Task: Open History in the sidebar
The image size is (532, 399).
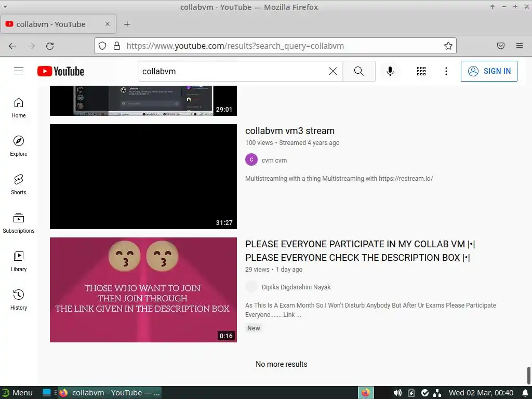Action: point(19,300)
